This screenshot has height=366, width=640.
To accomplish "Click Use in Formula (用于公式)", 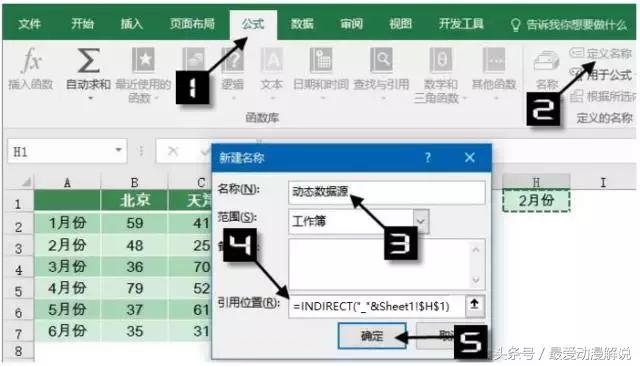I will tap(601, 75).
